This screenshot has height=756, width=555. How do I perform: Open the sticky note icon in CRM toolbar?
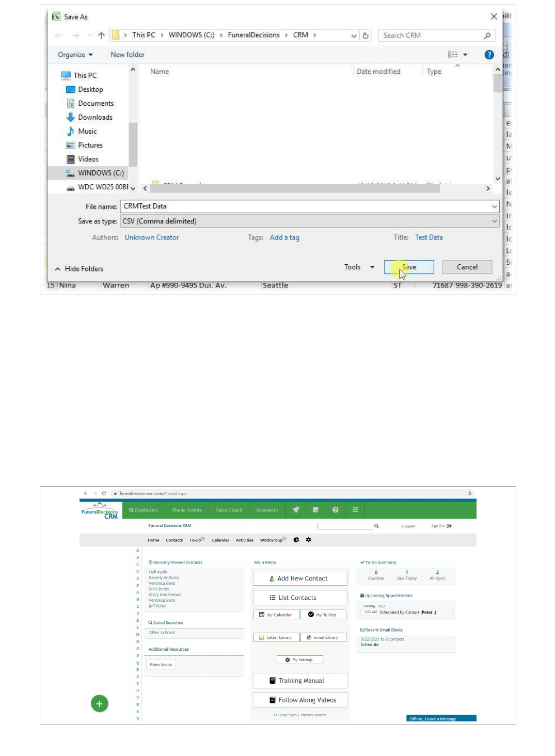click(x=315, y=510)
